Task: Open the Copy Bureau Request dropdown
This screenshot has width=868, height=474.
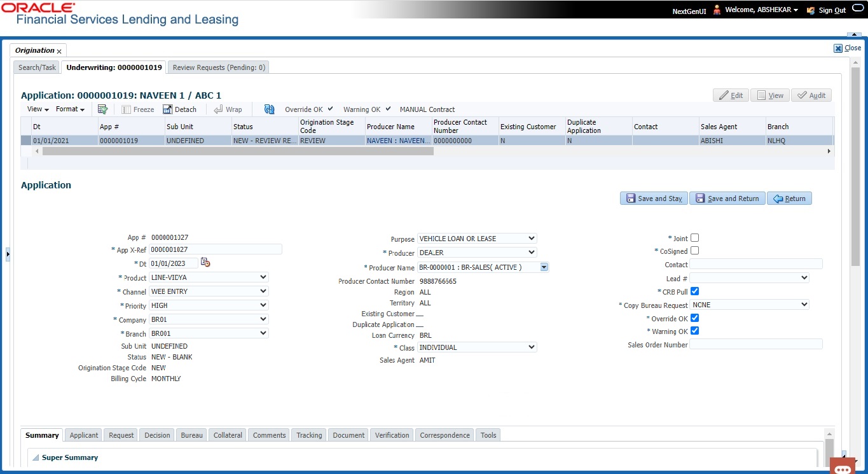Action: (750, 305)
